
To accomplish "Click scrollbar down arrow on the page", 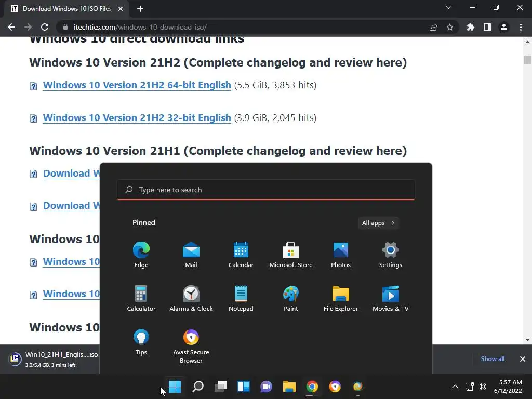I will coord(527,339).
